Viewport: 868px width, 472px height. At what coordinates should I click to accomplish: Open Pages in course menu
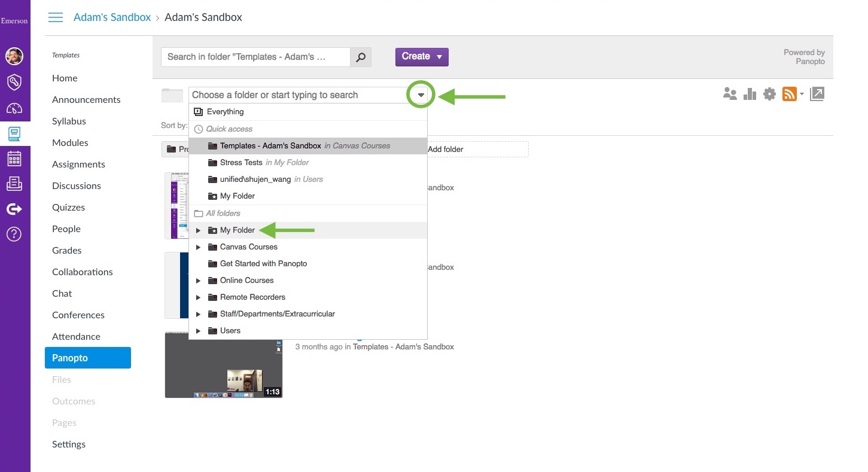click(64, 423)
